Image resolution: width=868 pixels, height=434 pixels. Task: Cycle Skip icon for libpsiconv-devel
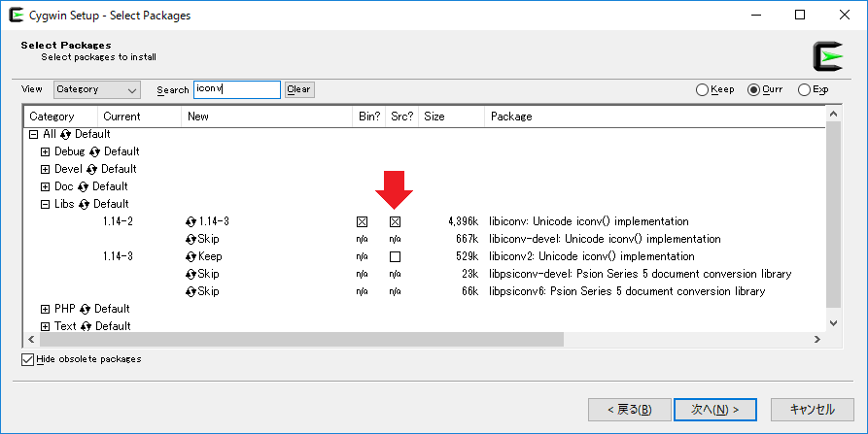[191, 274]
